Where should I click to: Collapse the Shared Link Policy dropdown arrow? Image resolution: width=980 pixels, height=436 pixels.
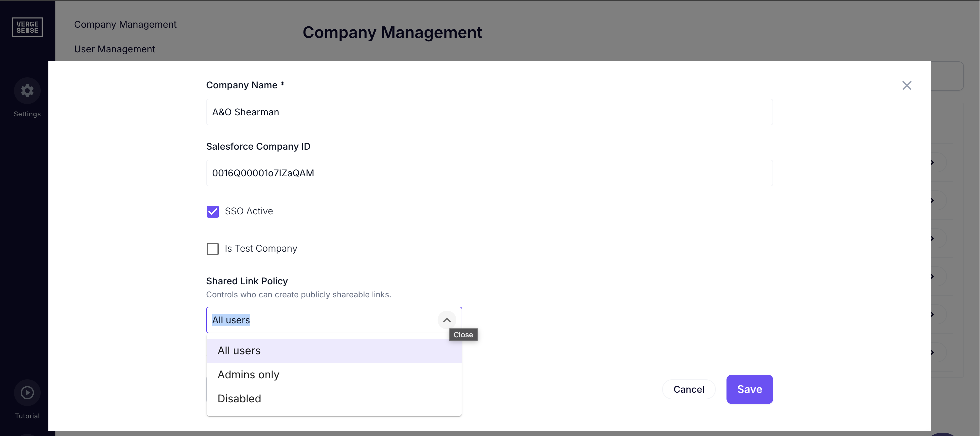point(447,320)
